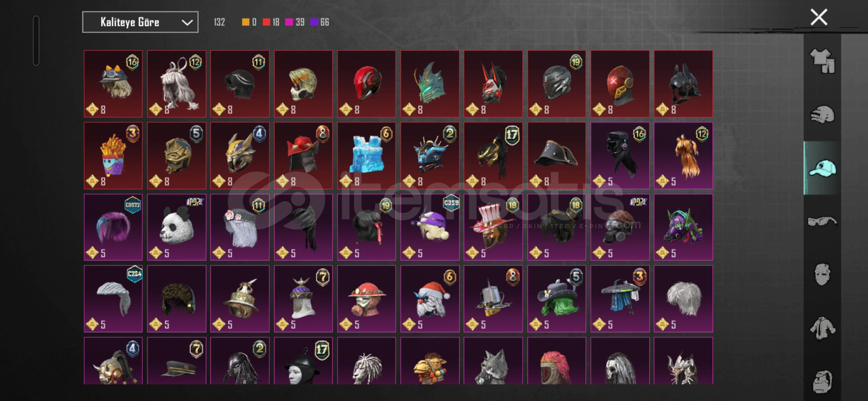The width and height of the screenshot is (868, 401).
Task: Select the helmet category in sidebar
Action: 822,114
